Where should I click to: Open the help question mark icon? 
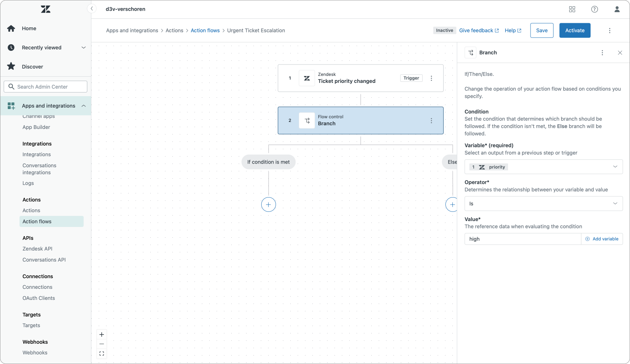pyautogui.click(x=595, y=9)
